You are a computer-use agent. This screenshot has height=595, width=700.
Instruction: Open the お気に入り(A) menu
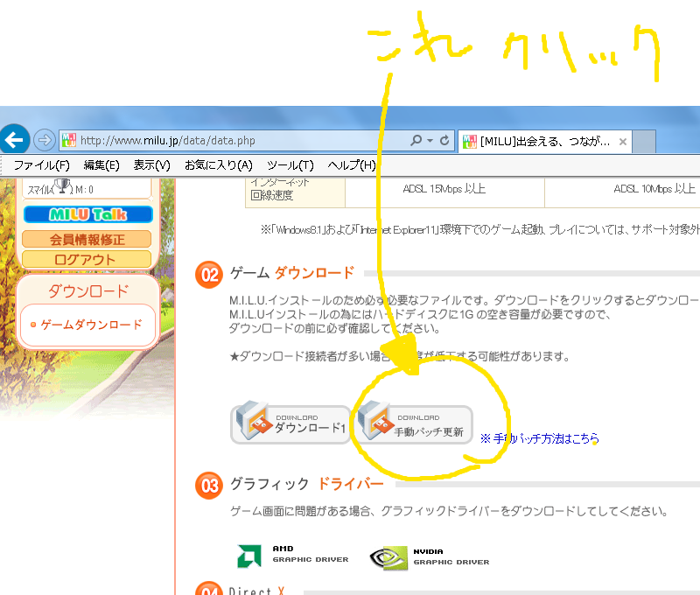tap(219, 165)
